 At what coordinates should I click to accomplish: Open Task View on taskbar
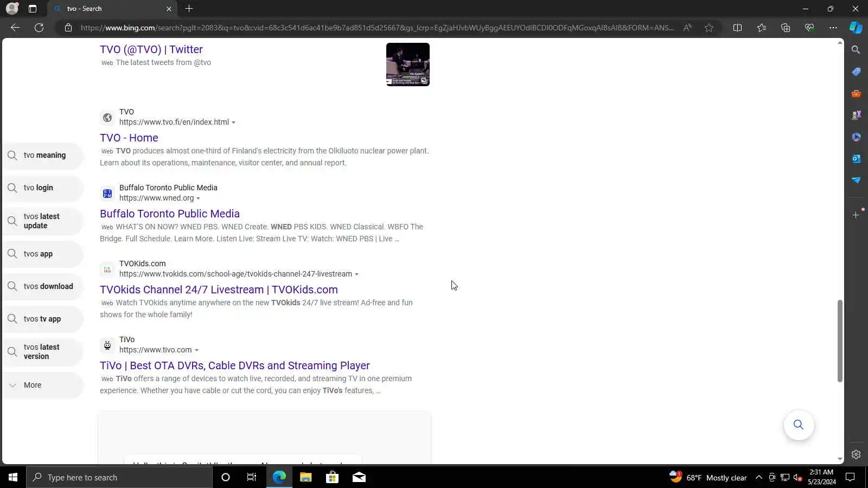(252, 478)
